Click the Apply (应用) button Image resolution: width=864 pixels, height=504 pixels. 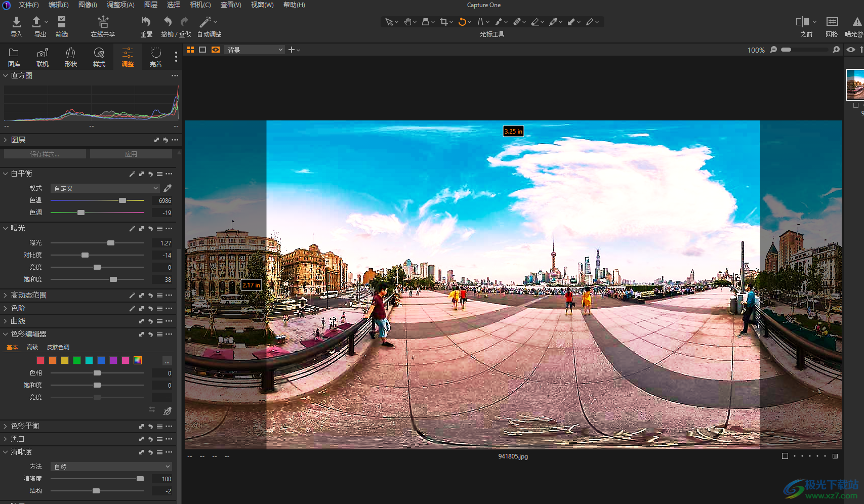pyautogui.click(x=131, y=154)
